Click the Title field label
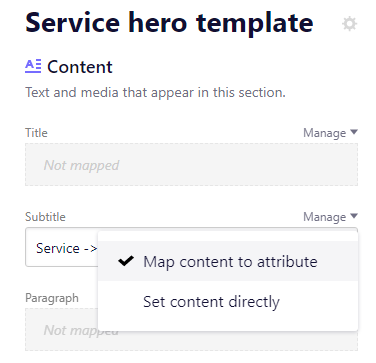This screenshot has height=363, width=376. coord(36,133)
